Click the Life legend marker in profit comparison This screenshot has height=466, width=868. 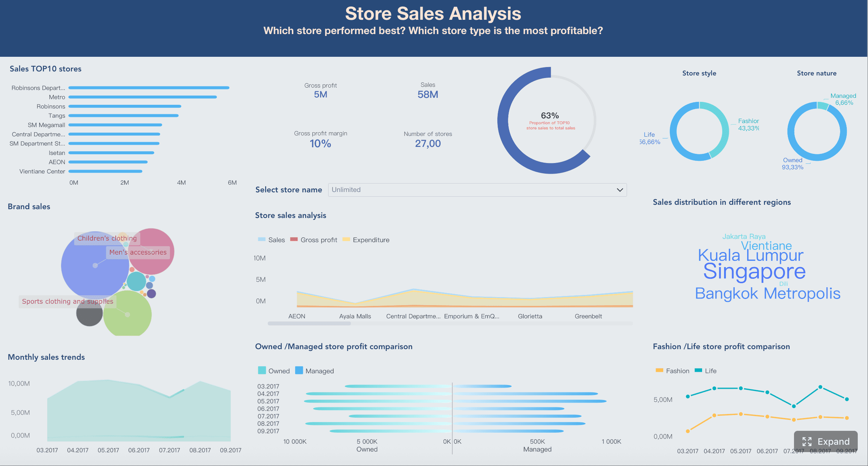[698, 370]
